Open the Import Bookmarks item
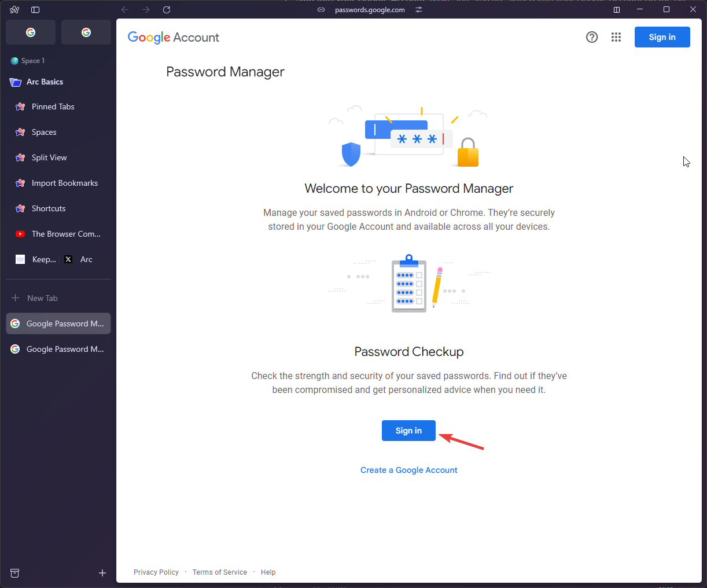 58,183
